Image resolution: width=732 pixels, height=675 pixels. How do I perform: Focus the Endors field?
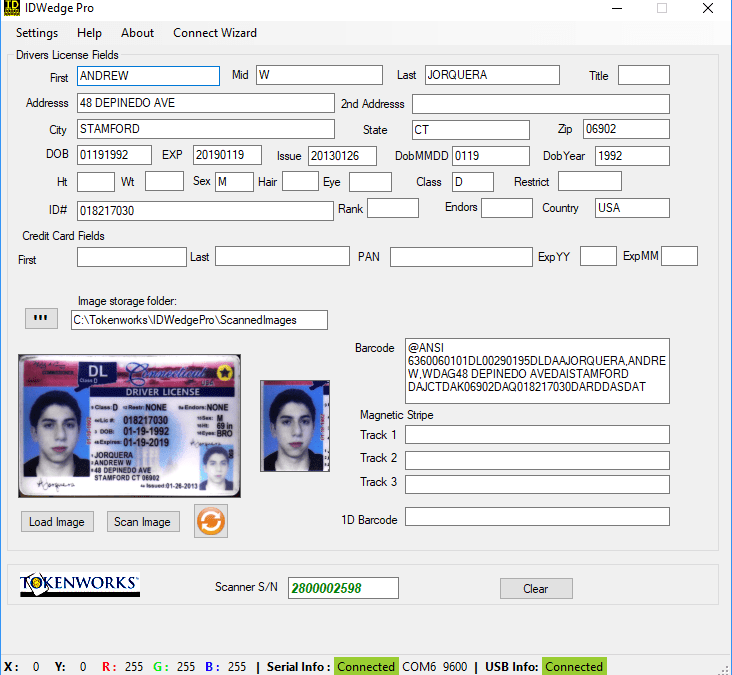(x=507, y=208)
